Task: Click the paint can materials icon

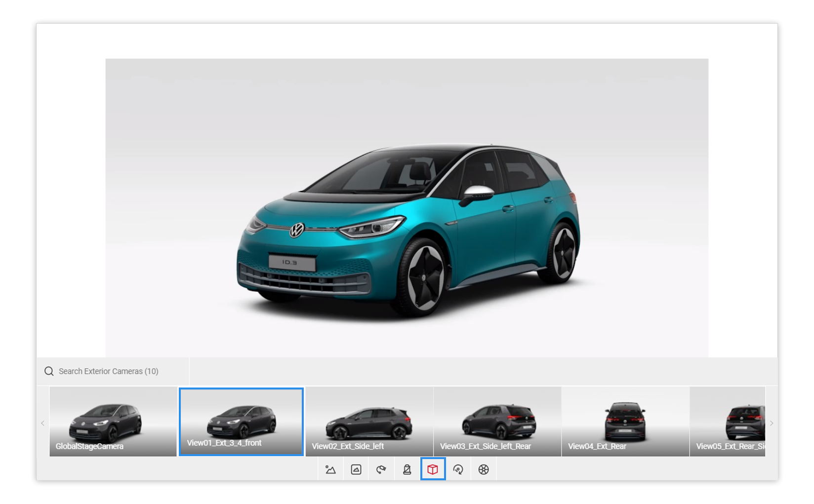Action: pyautogui.click(x=407, y=469)
